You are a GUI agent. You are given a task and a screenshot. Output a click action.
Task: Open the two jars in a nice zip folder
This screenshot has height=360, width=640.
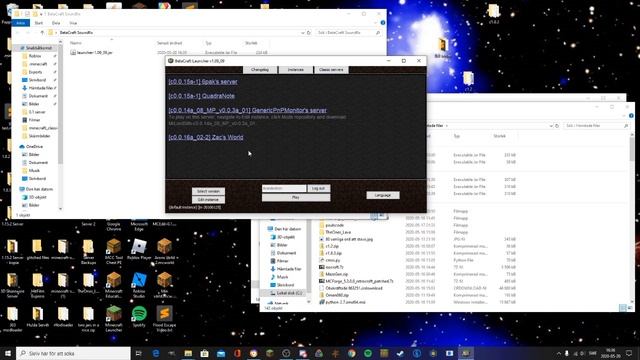click(88, 319)
